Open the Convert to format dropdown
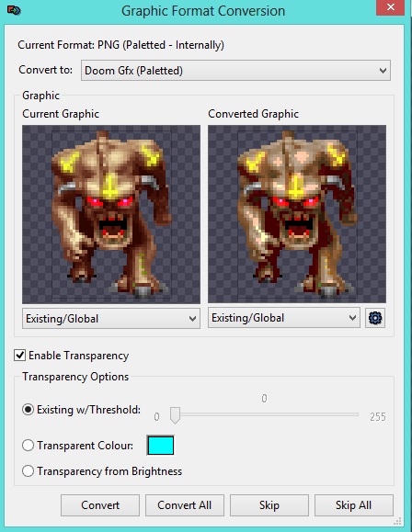The image size is (412, 532). coord(235,70)
